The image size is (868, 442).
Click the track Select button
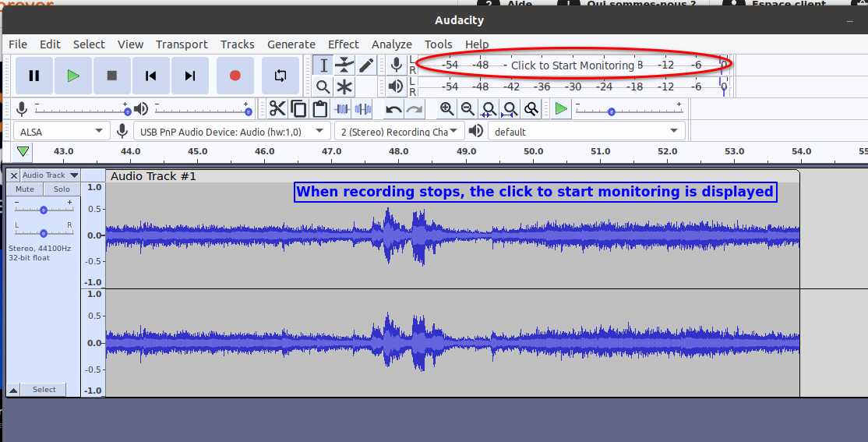tap(44, 390)
